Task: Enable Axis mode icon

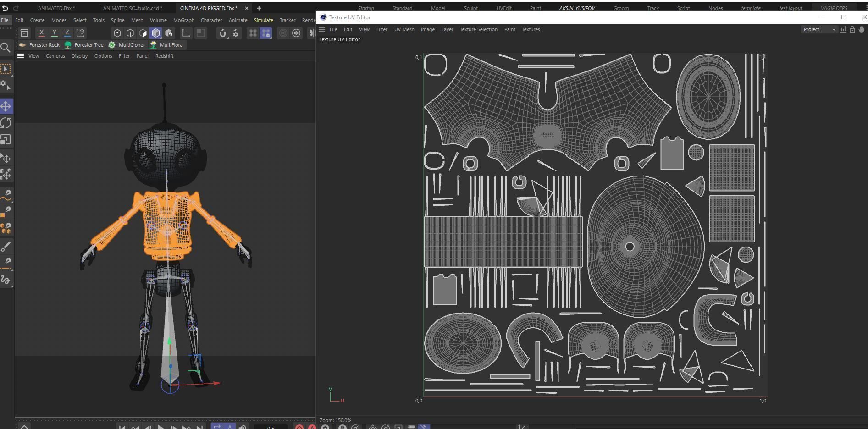Action: coord(186,33)
